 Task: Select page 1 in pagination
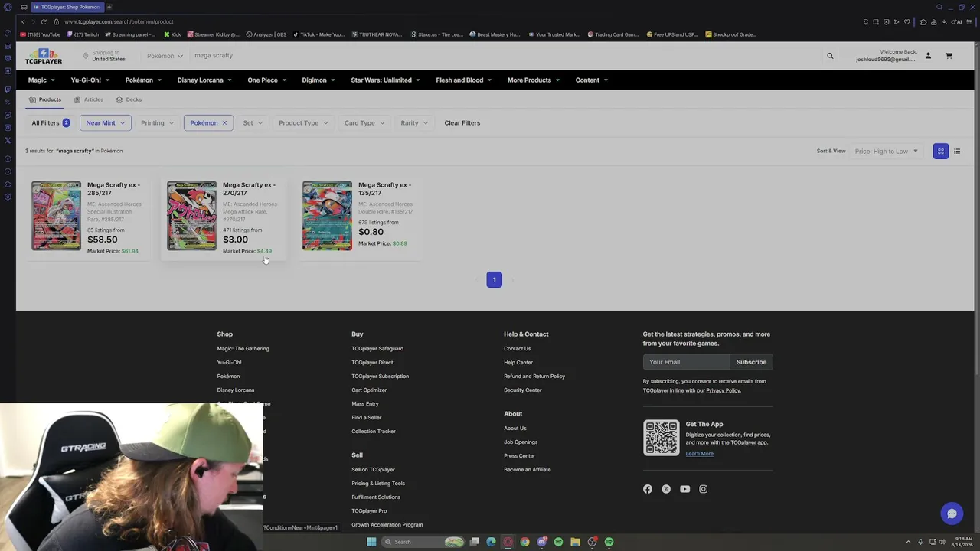(495, 280)
